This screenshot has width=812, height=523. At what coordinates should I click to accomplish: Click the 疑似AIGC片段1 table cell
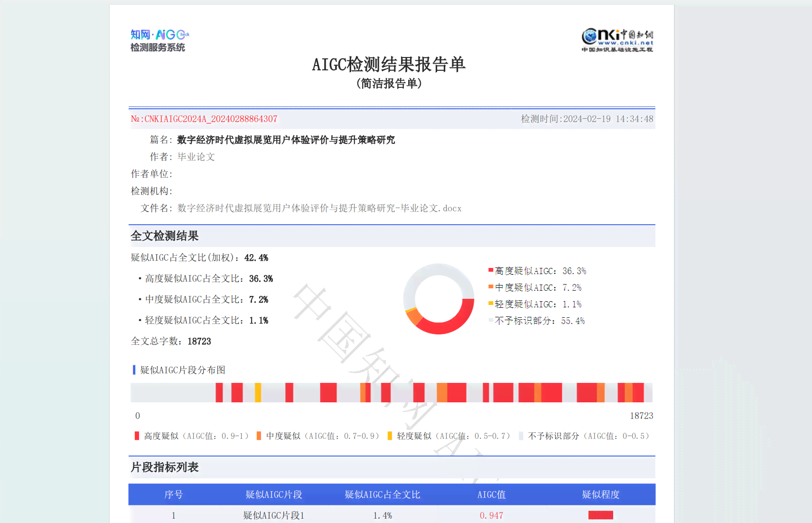(x=274, y=515)
